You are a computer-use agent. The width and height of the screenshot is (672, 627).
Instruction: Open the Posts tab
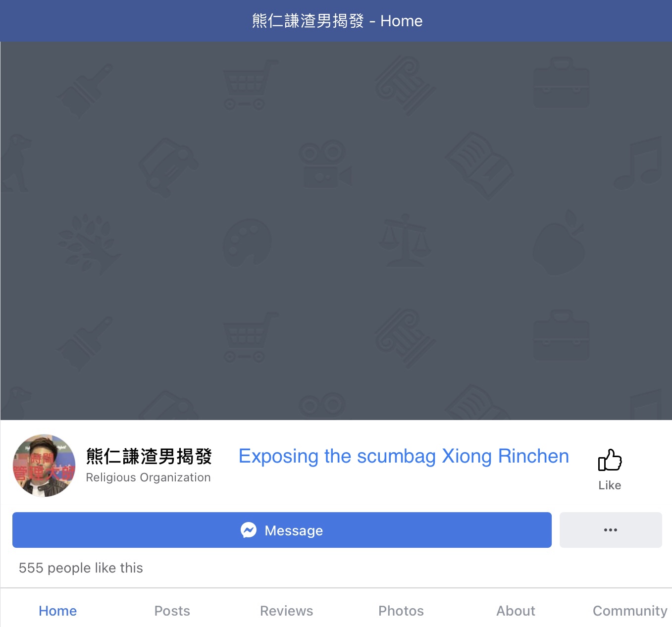[172, 611]
